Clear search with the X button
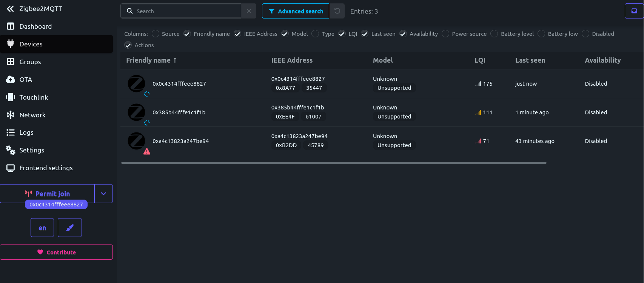This screenshot has width=644, height=283. 249,11
